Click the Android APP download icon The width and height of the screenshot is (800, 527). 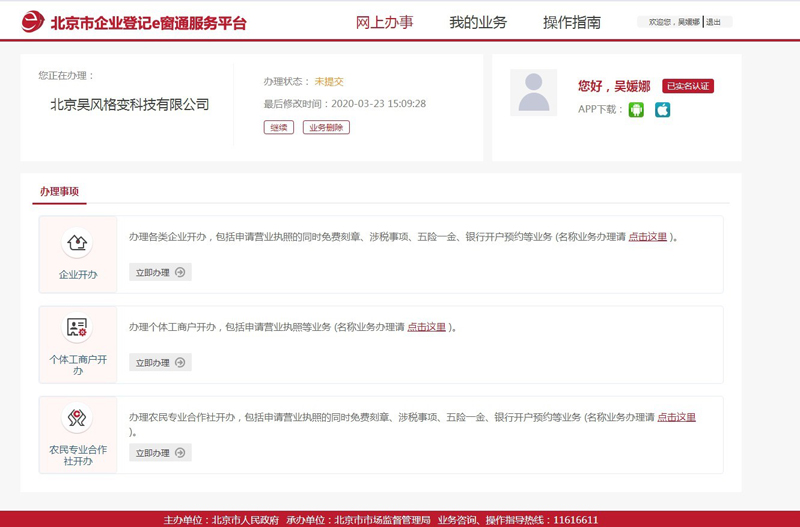coord(636,110)
